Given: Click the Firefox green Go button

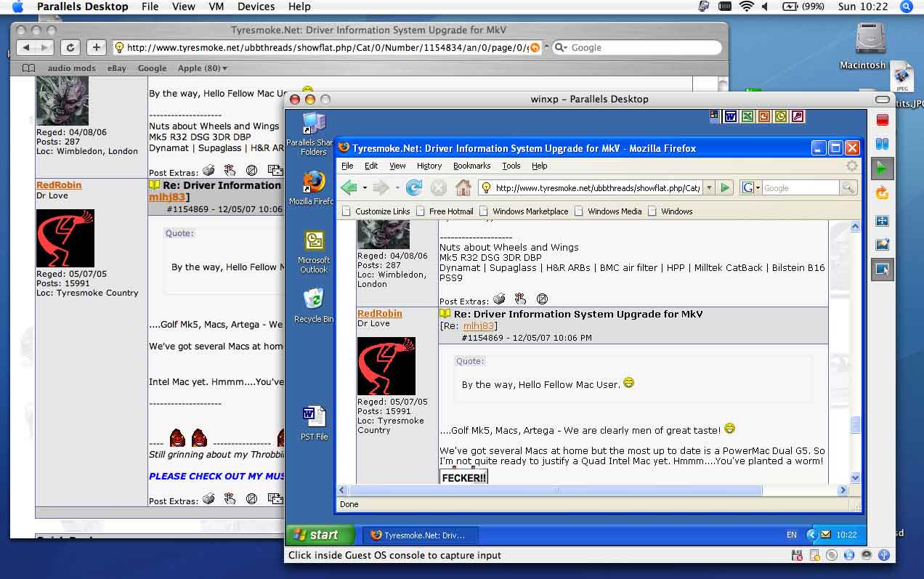Looking at the screenshot, I should pos(725,188).
